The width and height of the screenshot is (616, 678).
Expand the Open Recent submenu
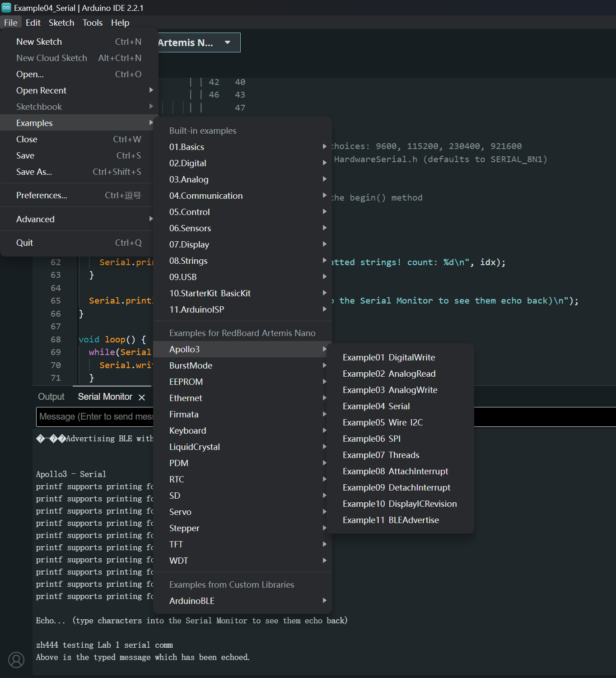pyautogui.click(x=79, y=90)
